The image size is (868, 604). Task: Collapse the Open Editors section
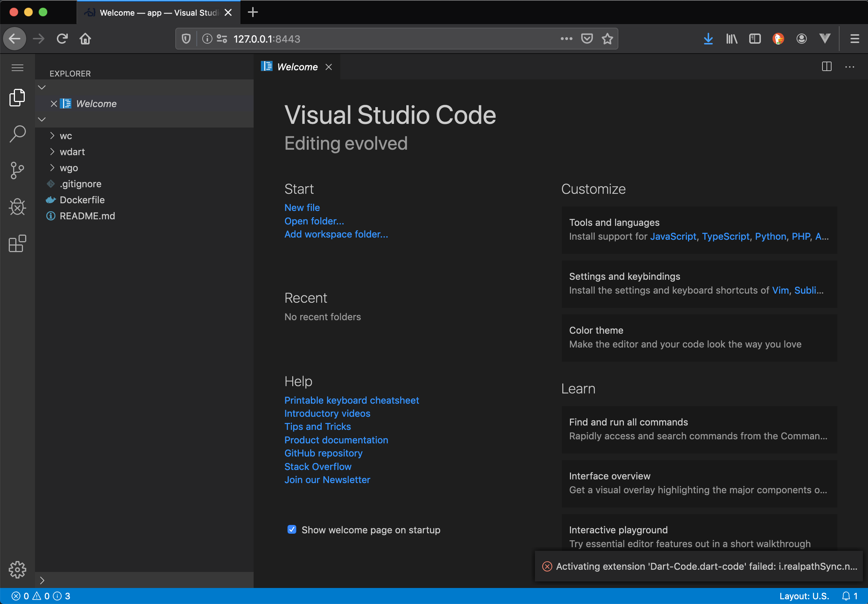coord(42,87)
